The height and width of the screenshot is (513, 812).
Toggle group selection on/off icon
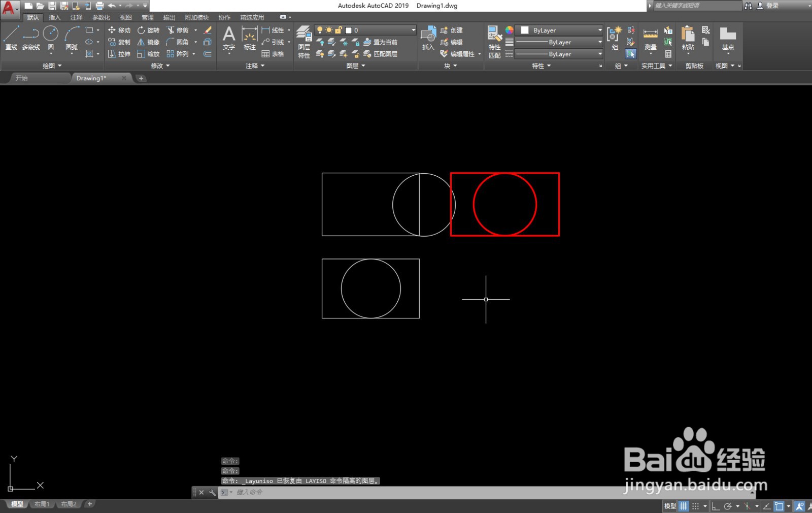tap(631, 54)
